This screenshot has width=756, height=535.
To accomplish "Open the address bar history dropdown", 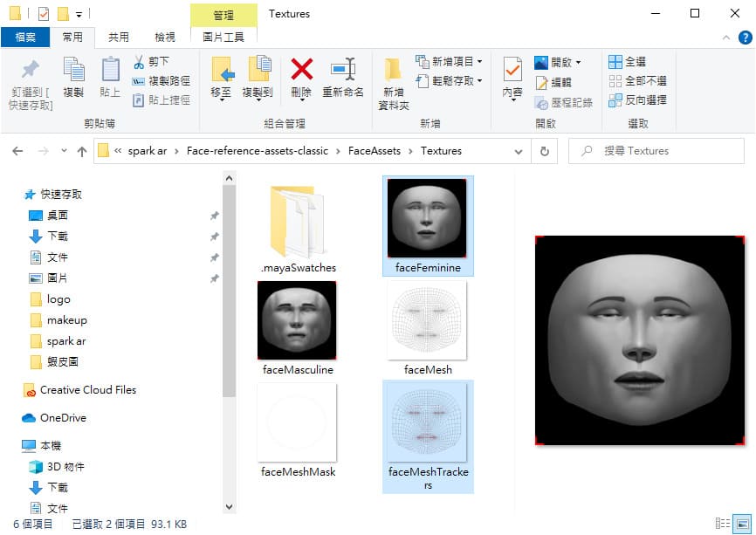I will [x=519, y=151].
